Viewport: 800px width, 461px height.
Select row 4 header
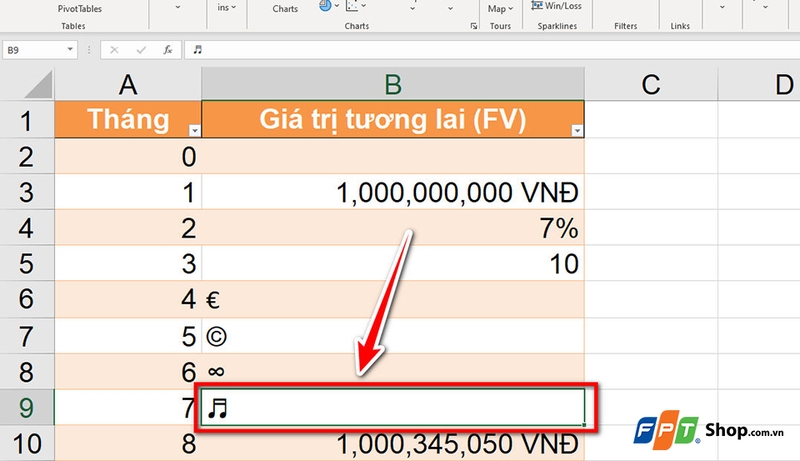pyautogui.click(x=27, y=227)
